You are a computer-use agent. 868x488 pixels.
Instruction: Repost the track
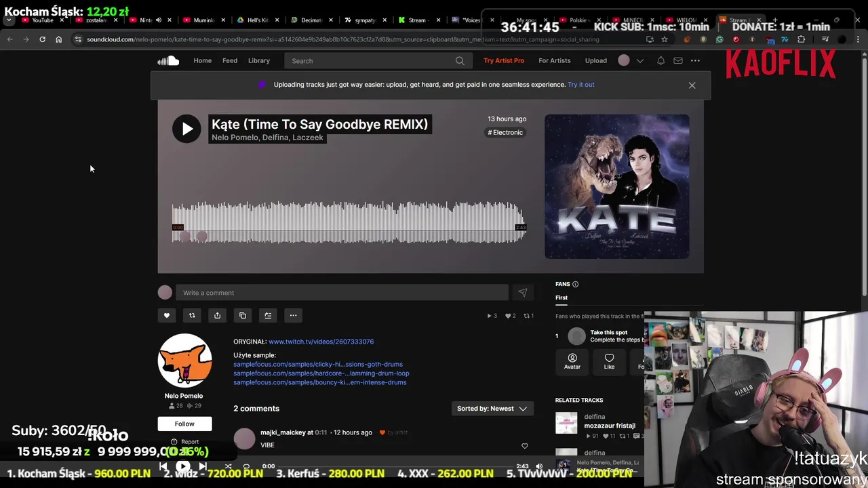click(x=192, y=315)
